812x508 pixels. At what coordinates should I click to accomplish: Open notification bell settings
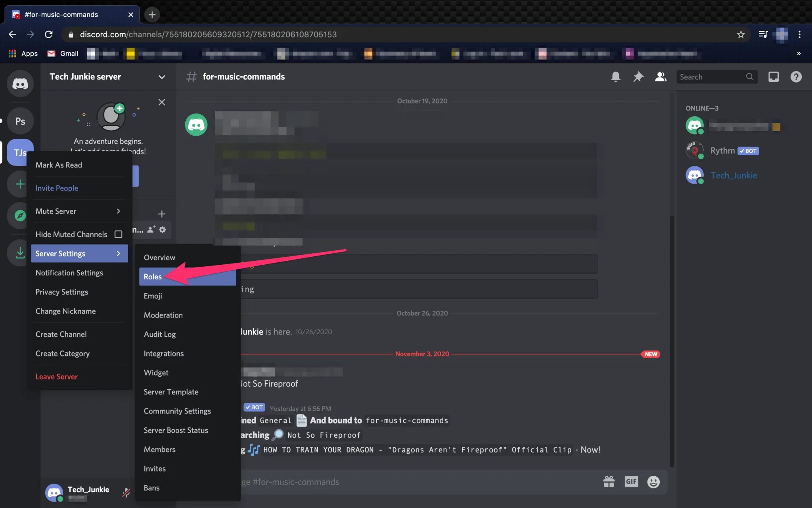(615, 77)
